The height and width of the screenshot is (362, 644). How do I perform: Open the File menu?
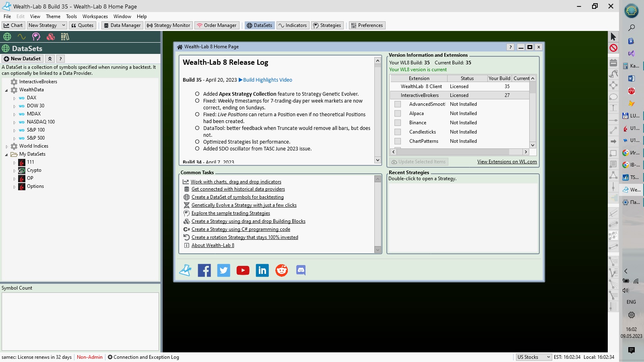pos(7,16)
